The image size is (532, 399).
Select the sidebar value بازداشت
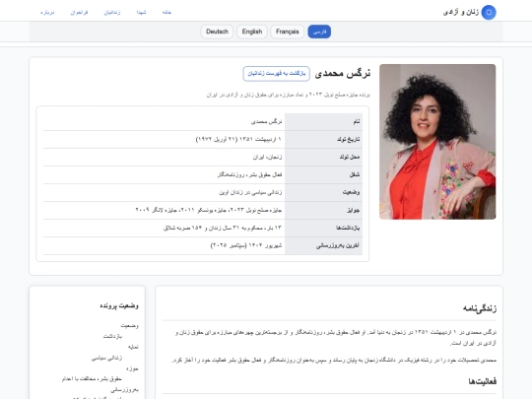(112, 336)
